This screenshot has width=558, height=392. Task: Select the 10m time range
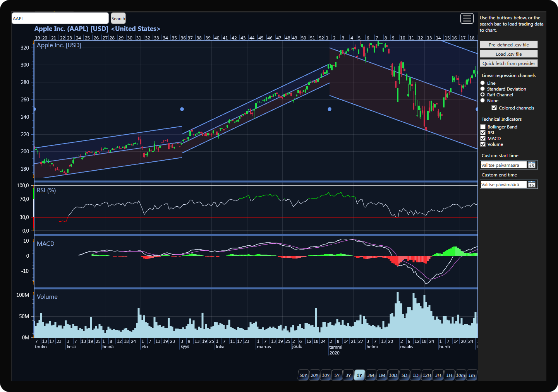coord(460,375)
